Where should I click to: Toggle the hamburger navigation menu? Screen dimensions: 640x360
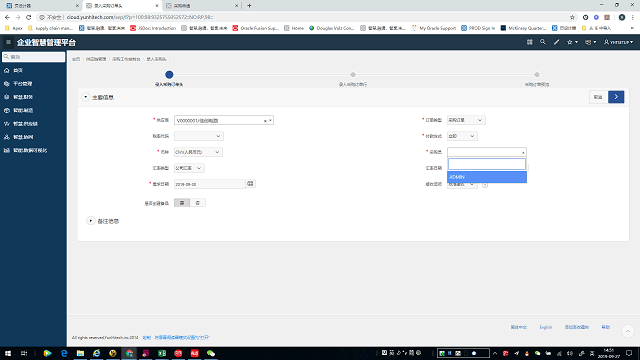pyautogui.click(x=8, y=42)
